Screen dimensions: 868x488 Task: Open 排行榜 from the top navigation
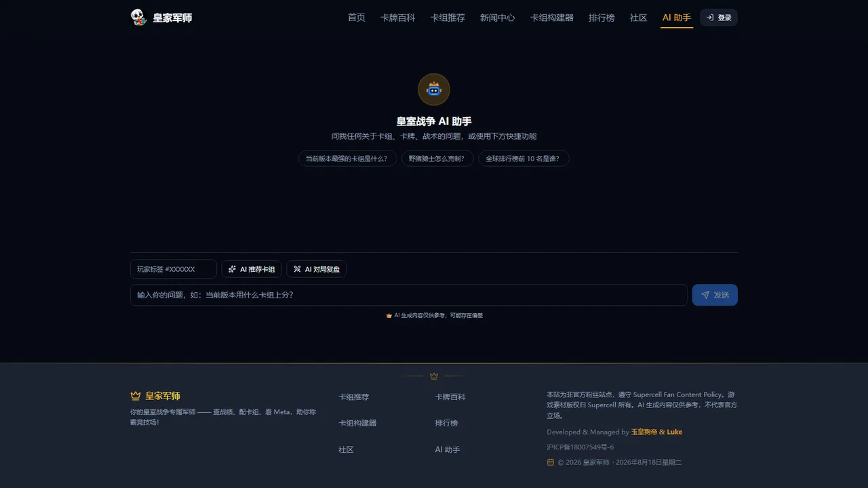point(601,18)
